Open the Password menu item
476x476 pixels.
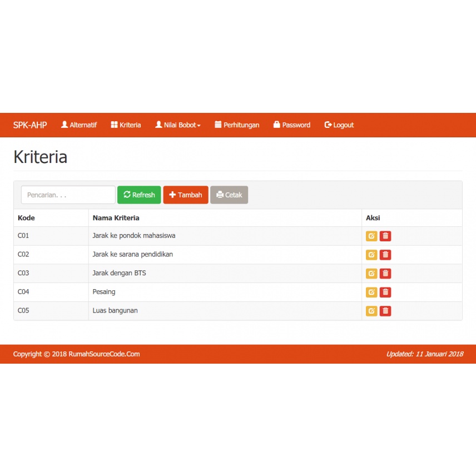coord(292,125)
